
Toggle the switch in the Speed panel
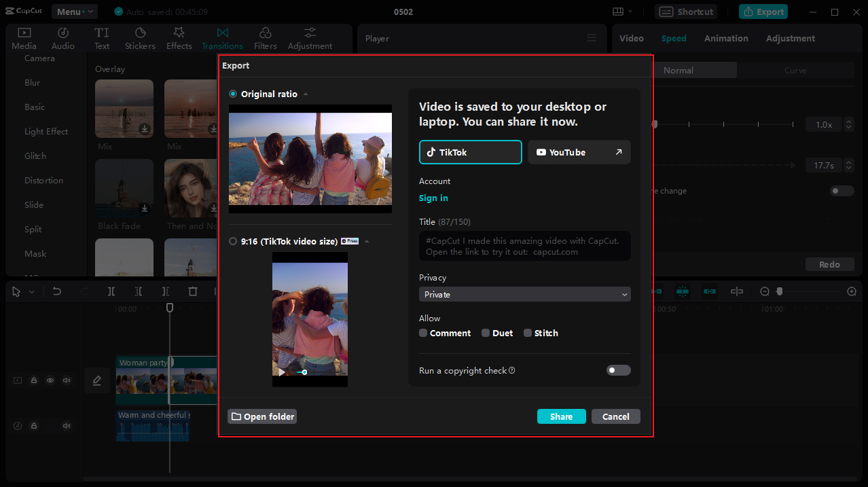(842, 191)
